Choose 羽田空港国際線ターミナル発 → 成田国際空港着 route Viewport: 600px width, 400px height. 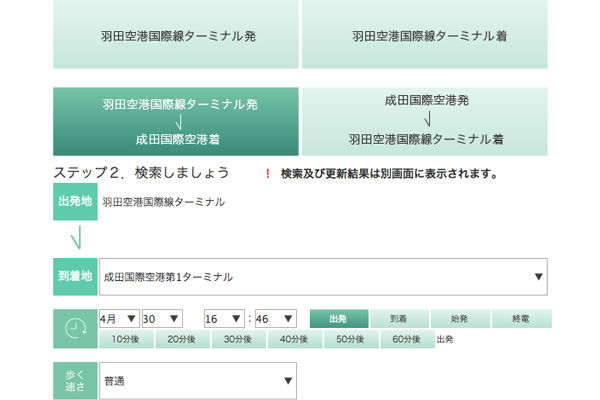point(176,122)
